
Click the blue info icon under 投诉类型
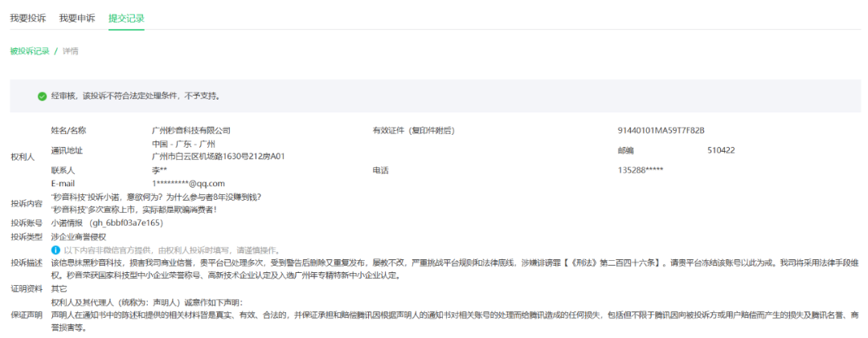[55, 250]
